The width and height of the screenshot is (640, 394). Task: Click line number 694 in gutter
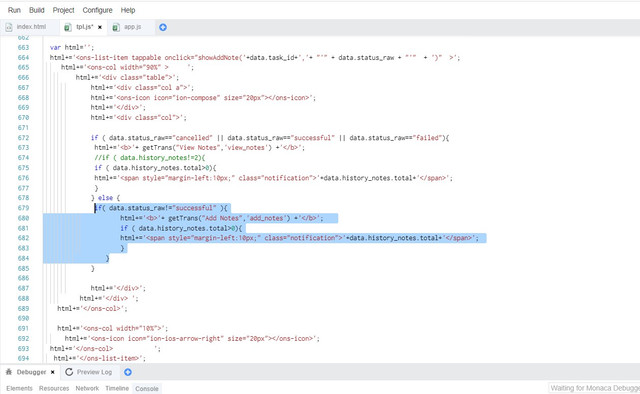pos(23,358)
